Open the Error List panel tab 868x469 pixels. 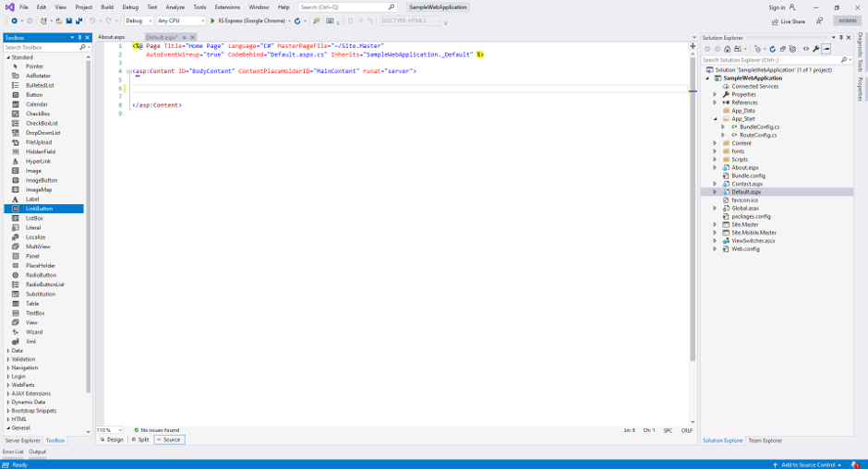[13, 451]
